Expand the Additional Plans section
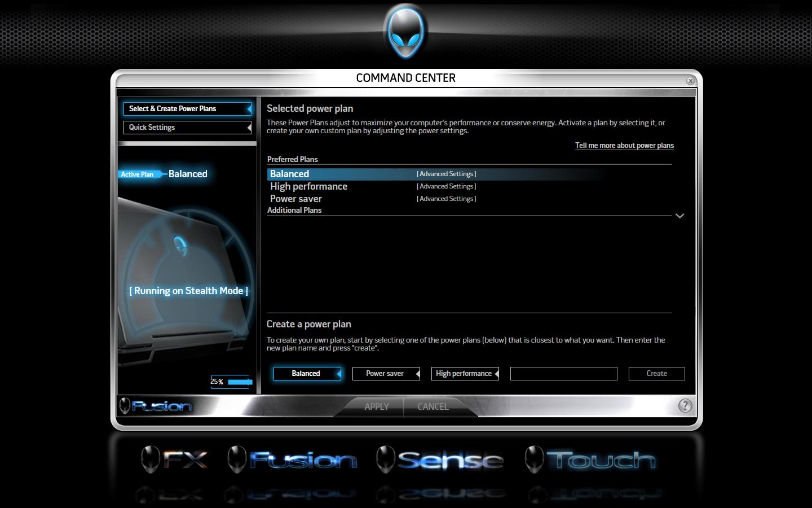The height and width of the screenshot is (508, 812). 679,216
